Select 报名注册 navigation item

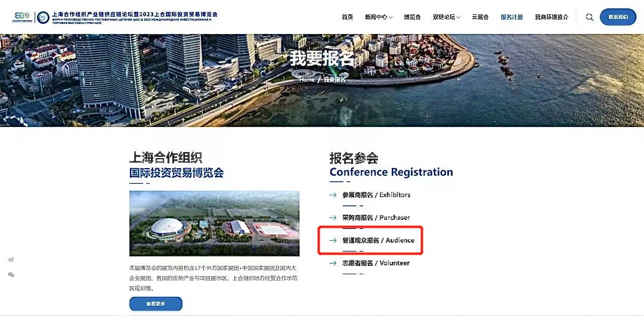pyautogui.click(x=512, y=17)
